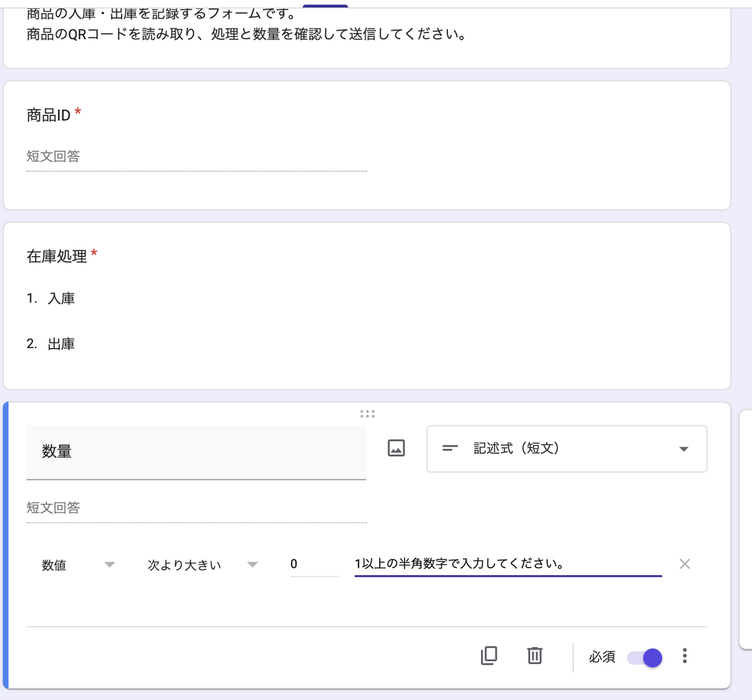Open the three-dot more options menu
Image resolution: width=752 pixels, height=700 pixels.
685,655
